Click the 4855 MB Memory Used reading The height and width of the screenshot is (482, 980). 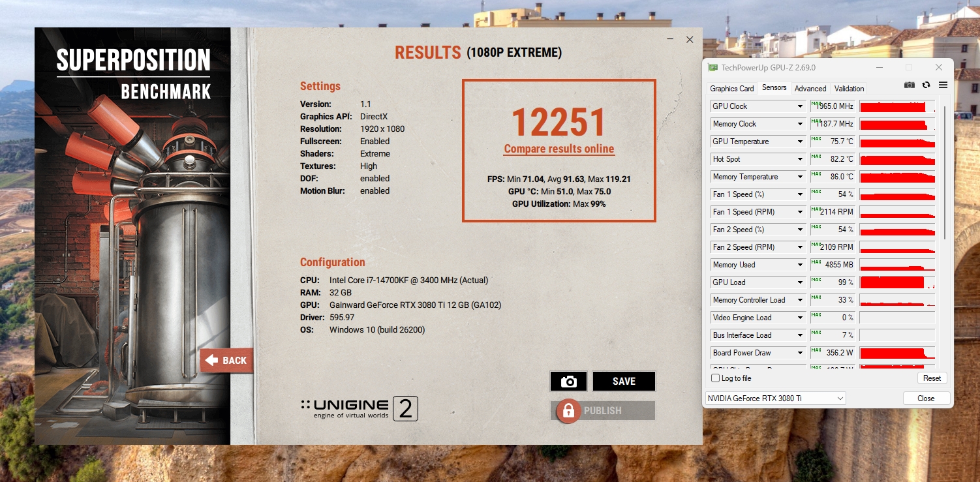coord(833,265)
